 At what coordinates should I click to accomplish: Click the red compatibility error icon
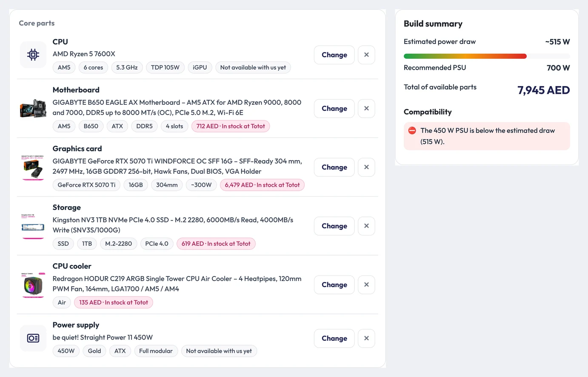(x=412, y=131)
